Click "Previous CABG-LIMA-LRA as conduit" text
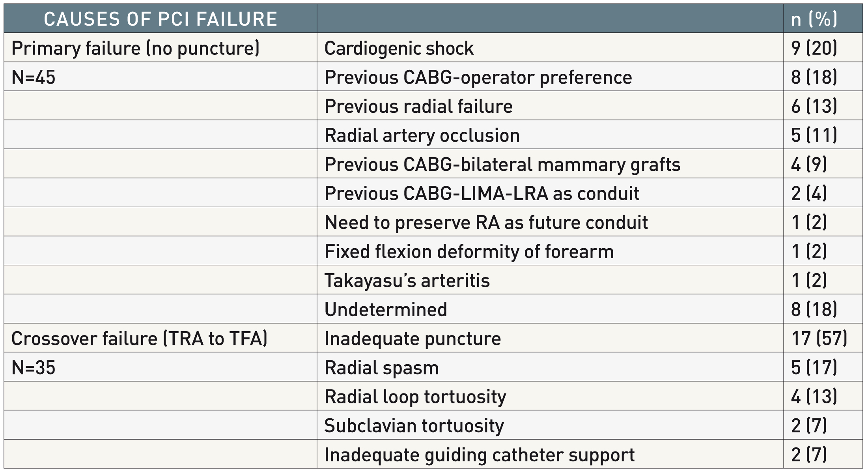Viewport: 868px width, 472px height. pos(482,193)
